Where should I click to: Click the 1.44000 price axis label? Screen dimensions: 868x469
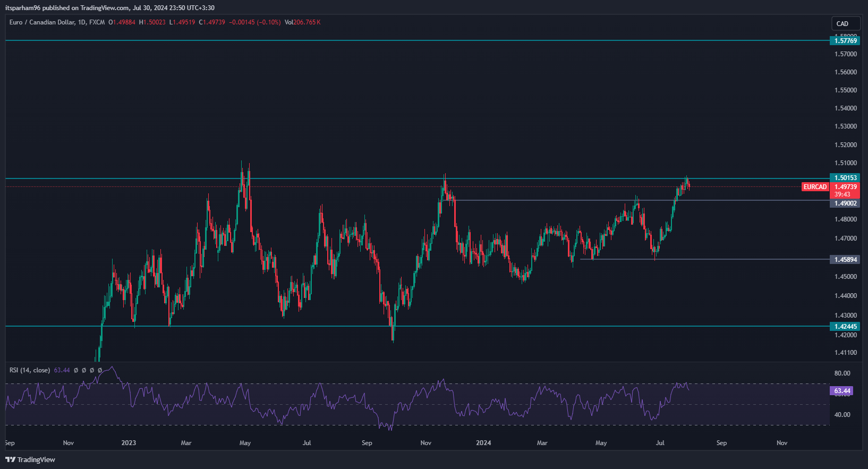[846, 296]
